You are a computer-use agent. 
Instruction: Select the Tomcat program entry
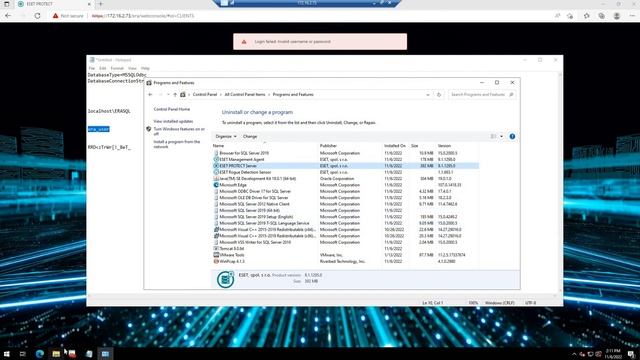coord(345,249)
